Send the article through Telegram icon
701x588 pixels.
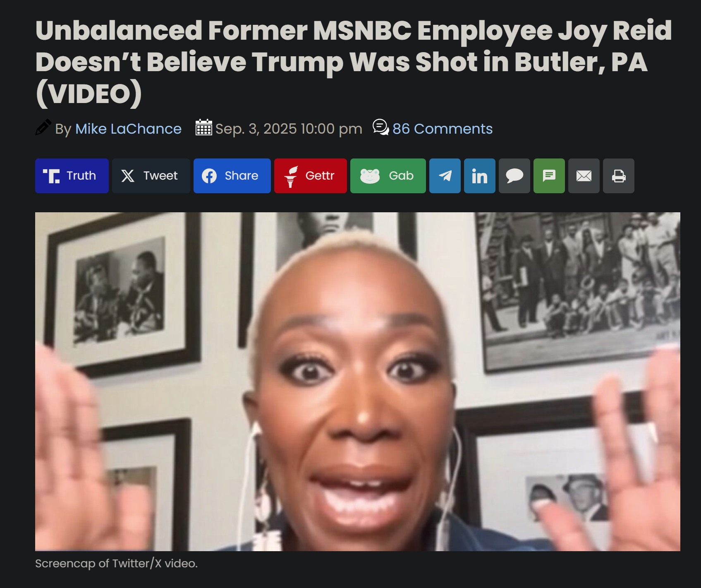(445, 176)
